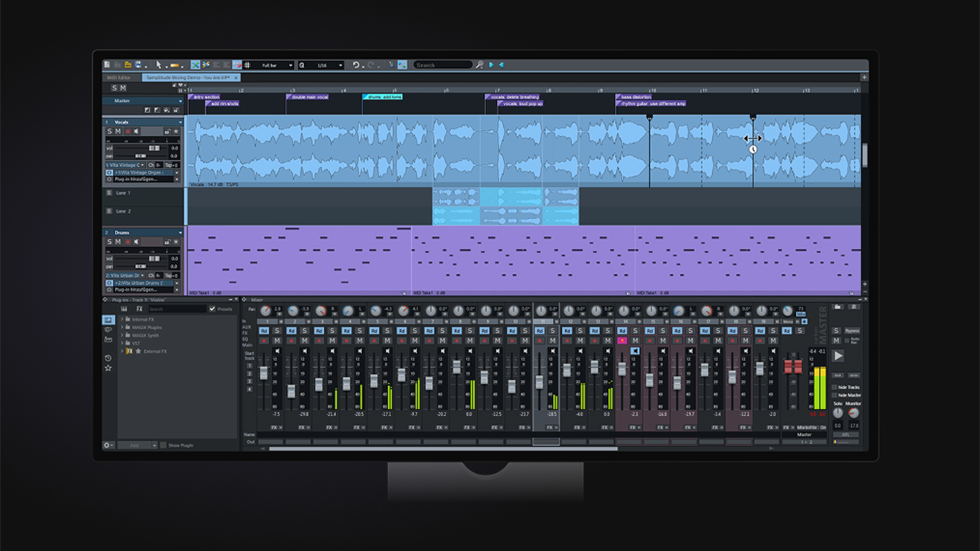Screen dimensions: 980x551
Task: Arm record on the Drums track
Action: click(128, 242)
